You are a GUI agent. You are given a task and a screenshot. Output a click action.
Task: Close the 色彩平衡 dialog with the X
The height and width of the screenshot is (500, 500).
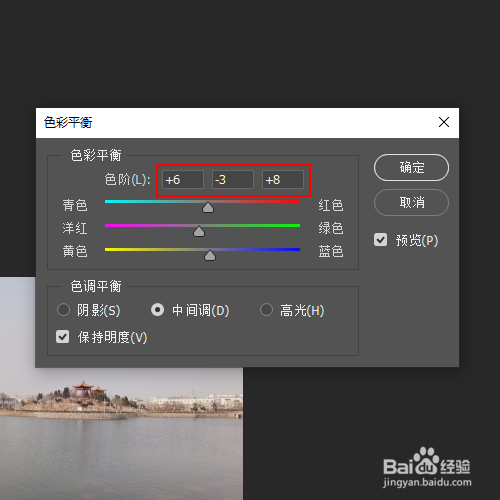click(x=444, y=122)
